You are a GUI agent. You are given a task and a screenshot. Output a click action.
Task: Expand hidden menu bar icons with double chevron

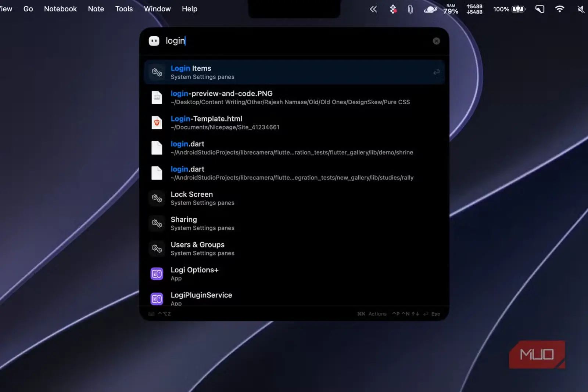click(x=373, y=9)
